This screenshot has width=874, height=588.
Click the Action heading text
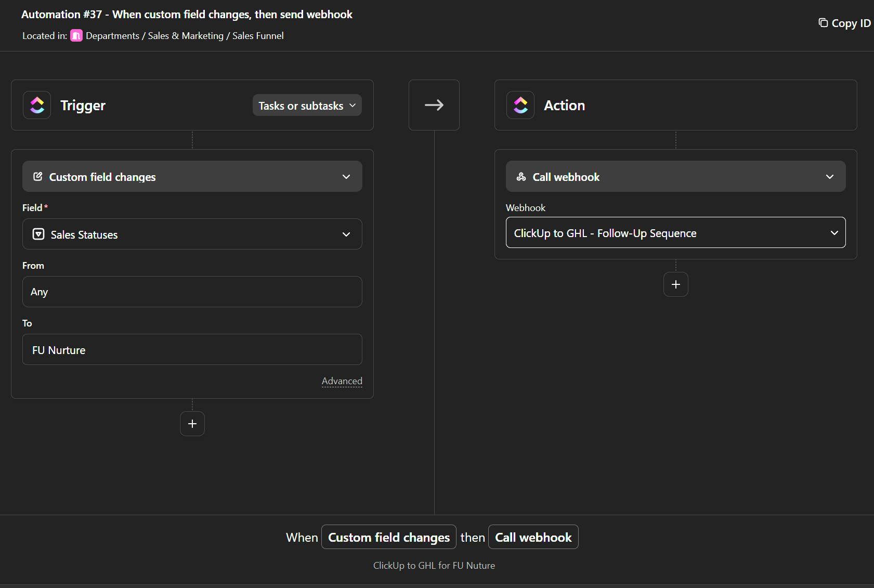pyautogui.click(x=565, y=105)
